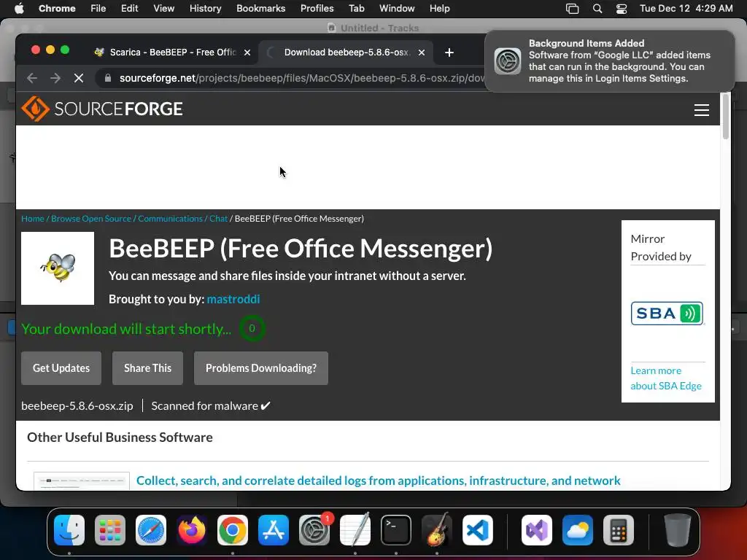Launch Safari from the Dock
Image resolution: width=747 pixels, height=560 pixels.
[x=151, y=530]
